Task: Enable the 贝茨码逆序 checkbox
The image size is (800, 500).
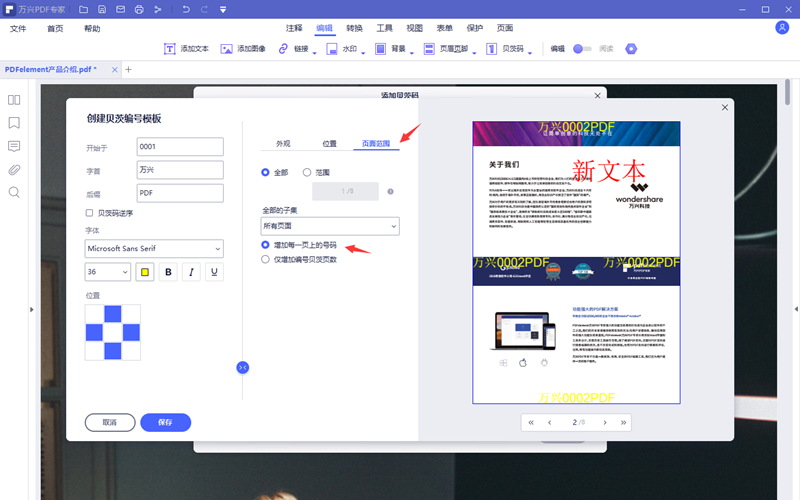Action: click(x=91, y=213)
